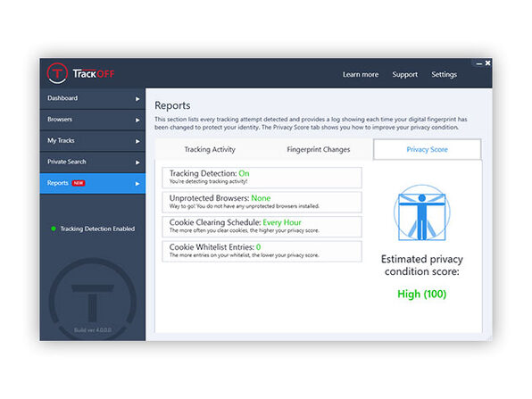
Task: Select the Privacy Score tab
Action: [428, 149]
